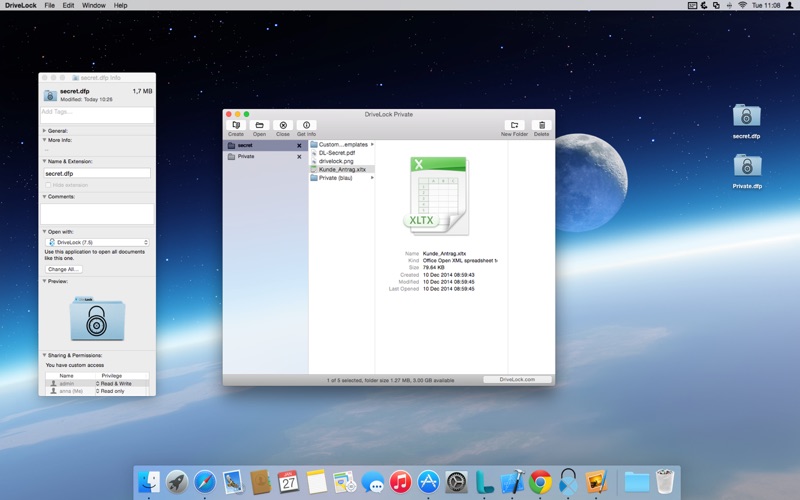Screen dimensions: 800x500
Task: Click the XLTX file preview thumbnail
Action: 437,196
